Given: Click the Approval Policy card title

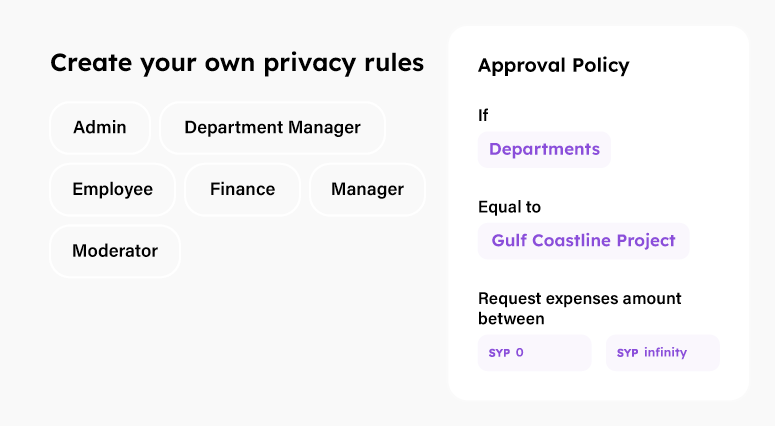Looking at the screenshot, I should click(x=554, y=66).
